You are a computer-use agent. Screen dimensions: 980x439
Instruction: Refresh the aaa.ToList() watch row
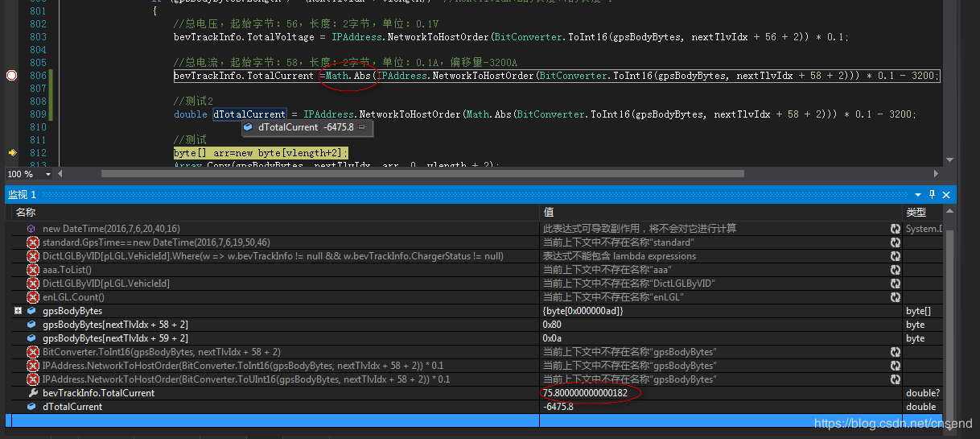895,270
